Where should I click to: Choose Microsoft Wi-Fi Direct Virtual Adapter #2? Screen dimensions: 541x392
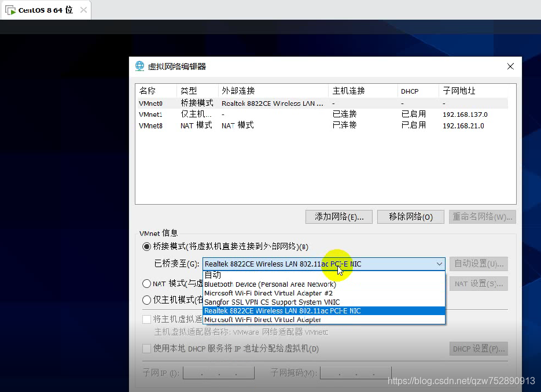tap(324, 293)
